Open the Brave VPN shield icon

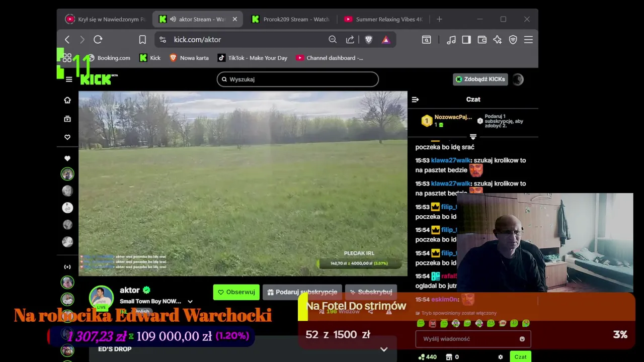click(x=513, y=40)
